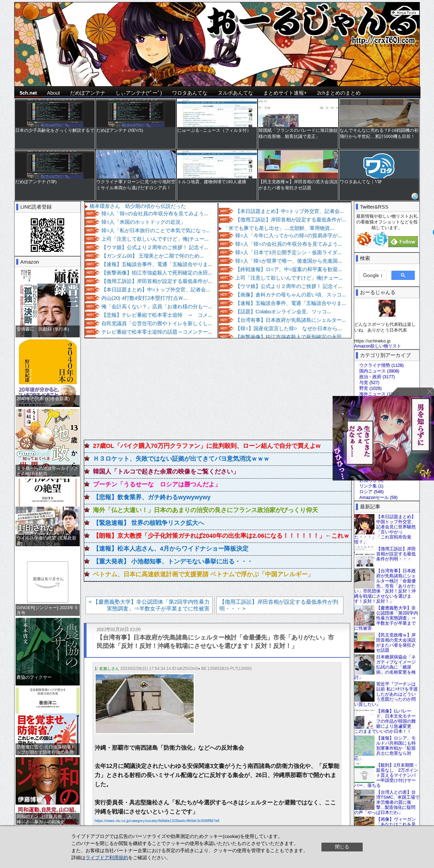
Task: Open 政治・政府 (3177) category
Action: click(x=377, y=377)
